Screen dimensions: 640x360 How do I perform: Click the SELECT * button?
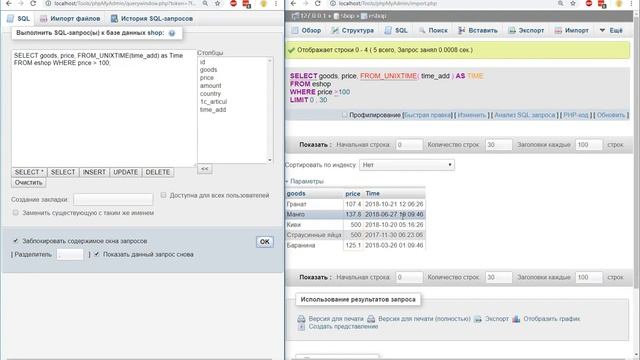29,172
